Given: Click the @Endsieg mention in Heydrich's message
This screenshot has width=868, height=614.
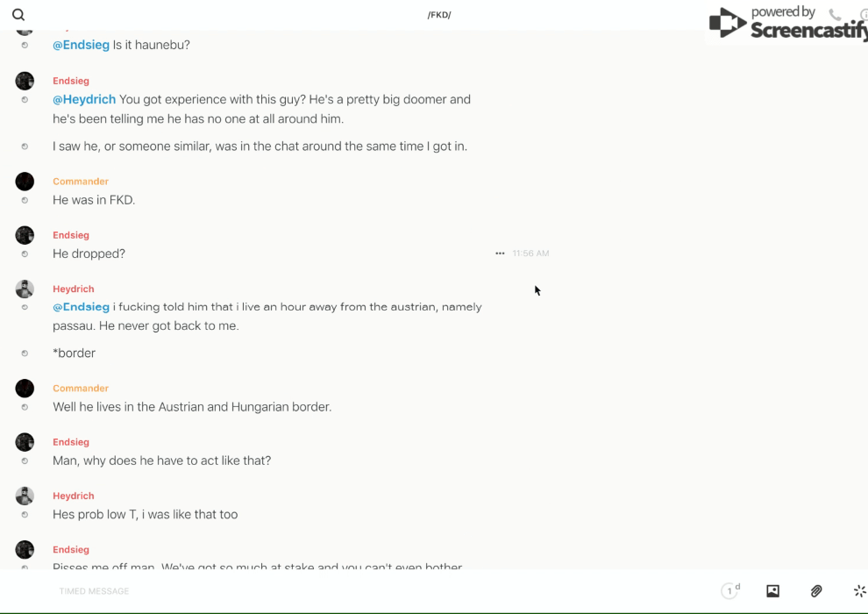Looking at the screenshot, I should (81, 307).
